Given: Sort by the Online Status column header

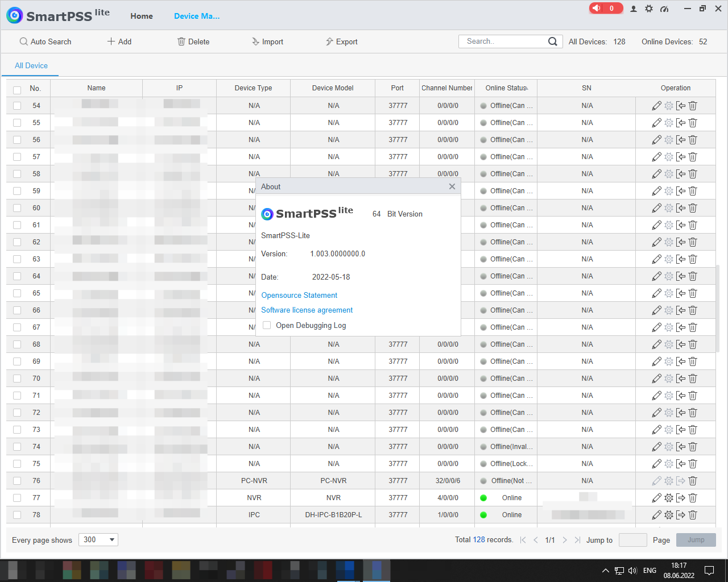Looking at the screenshot, I should (506, 88).
